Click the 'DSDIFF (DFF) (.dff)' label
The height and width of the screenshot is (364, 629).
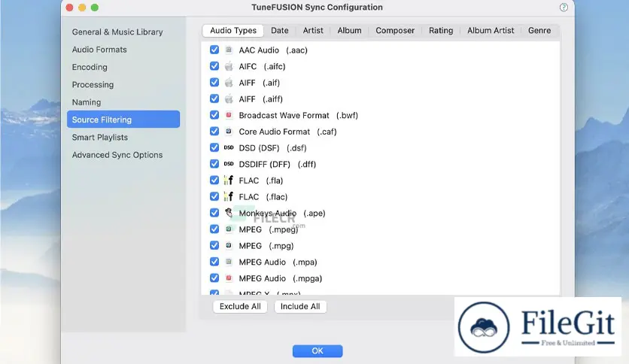(277, 165)
